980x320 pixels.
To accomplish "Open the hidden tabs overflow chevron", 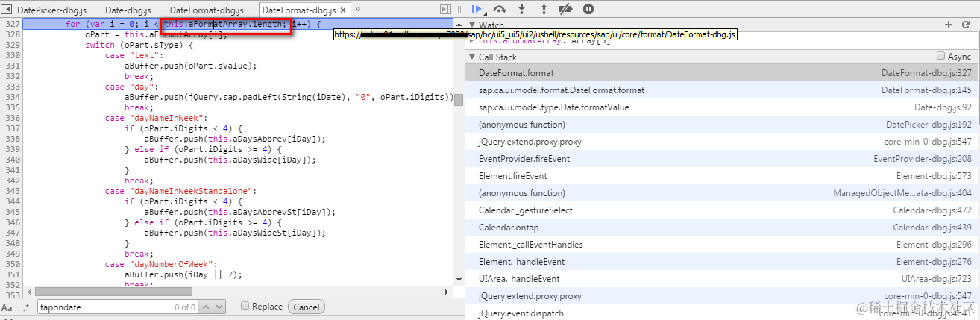I will (358, 10).
